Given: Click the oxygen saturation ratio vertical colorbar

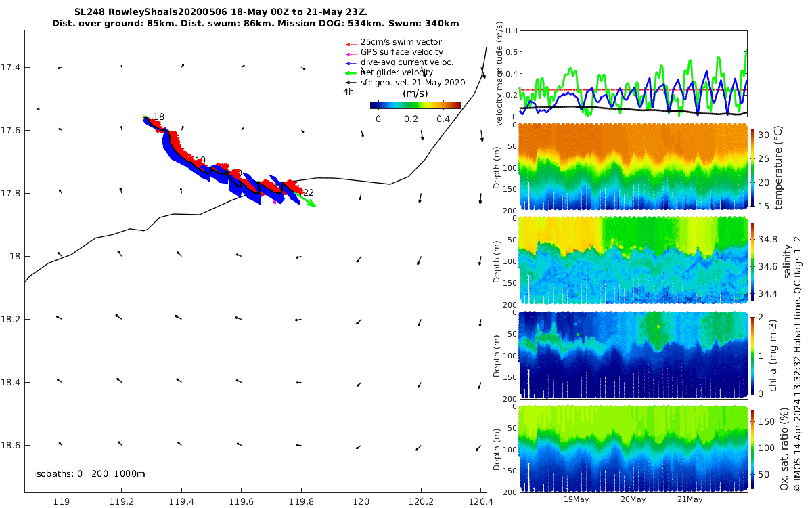Looking at the screenshot, I should click(753, 450).
